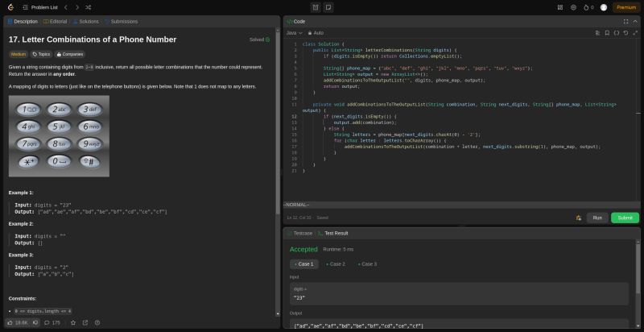The image size is (644, 332).
Task: Like the problem with thumbs up
Action: [x=17, y=322]
